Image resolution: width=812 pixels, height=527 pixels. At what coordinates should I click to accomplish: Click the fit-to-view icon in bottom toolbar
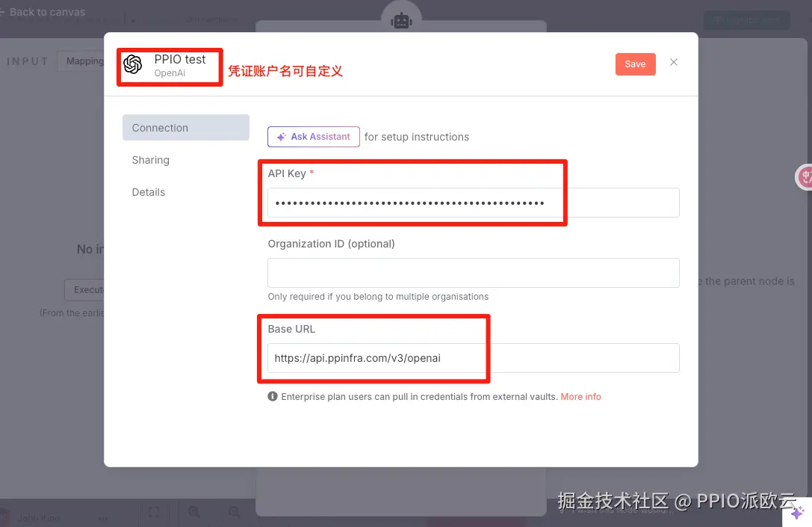pyautogui.click(x=154, y=513)
